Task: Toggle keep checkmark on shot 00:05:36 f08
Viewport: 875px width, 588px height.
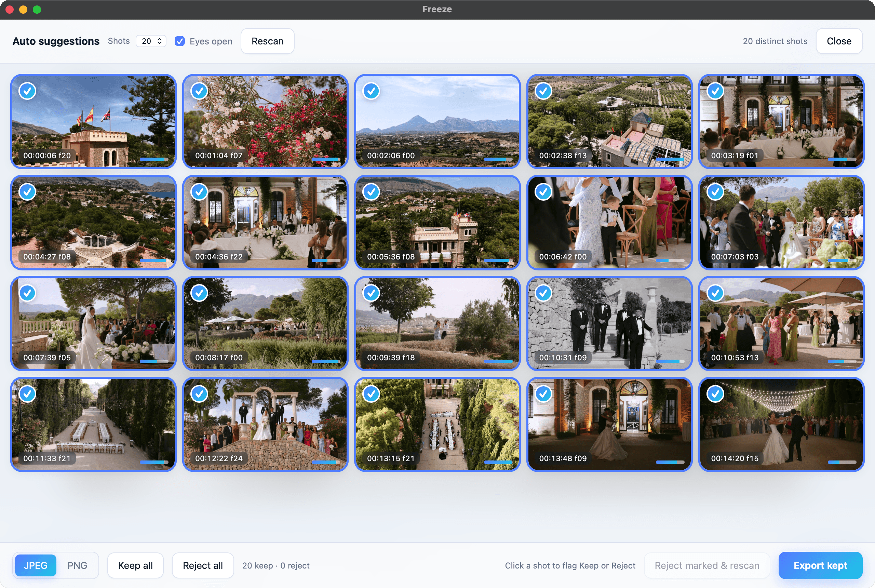Action: tap(371, 192)
